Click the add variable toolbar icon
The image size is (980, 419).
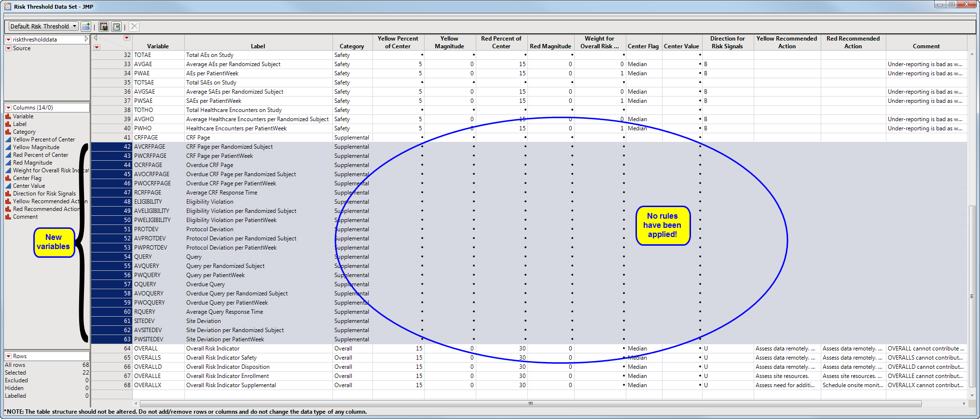click(x=86, y=27)
